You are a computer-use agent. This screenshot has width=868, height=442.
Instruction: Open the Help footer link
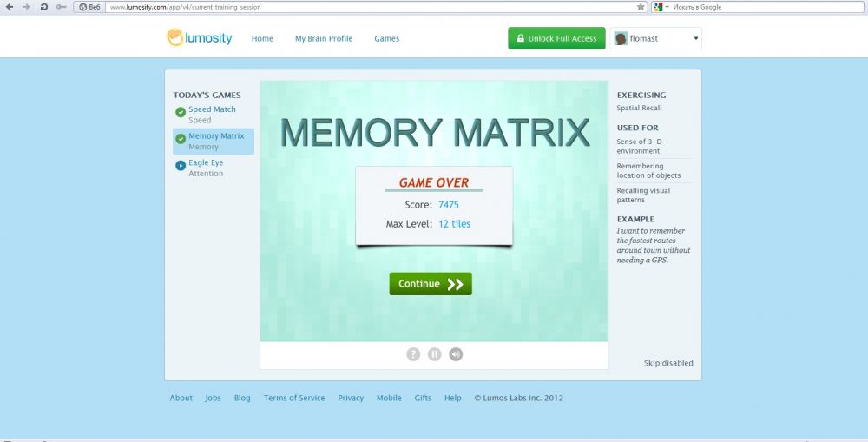coord(452,399)
